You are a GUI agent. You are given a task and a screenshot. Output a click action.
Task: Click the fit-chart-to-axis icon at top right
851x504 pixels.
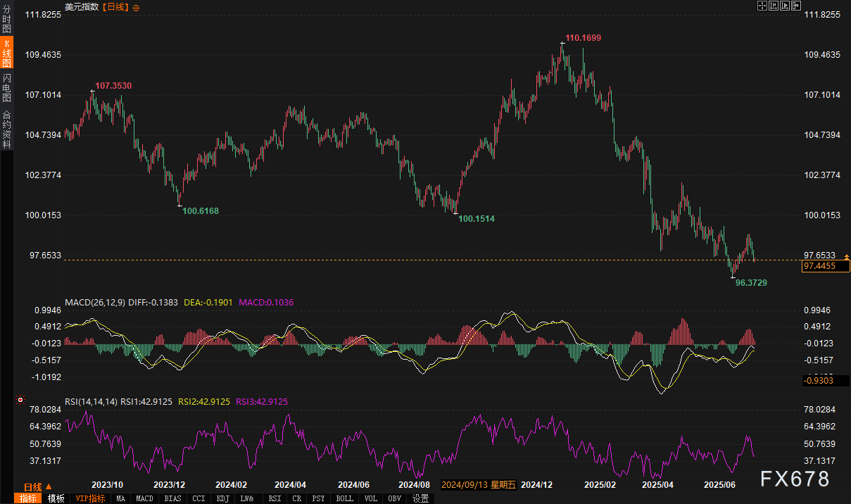[x=774, y=6]
